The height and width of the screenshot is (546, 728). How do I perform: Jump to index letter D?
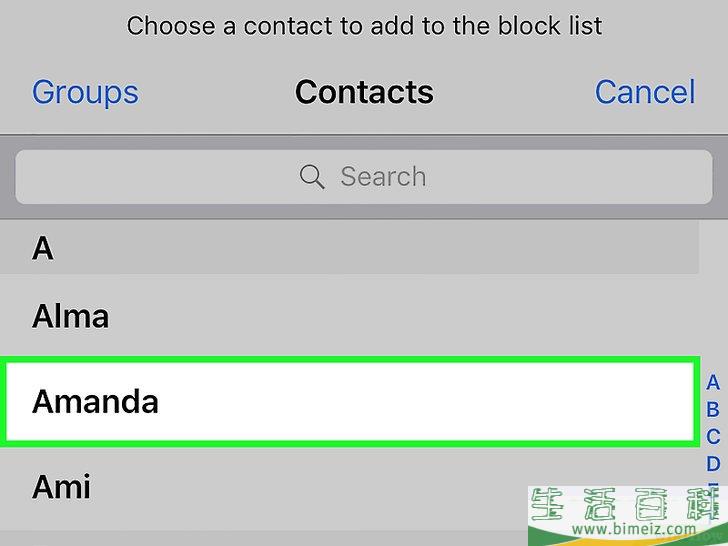tap(713, 463)
